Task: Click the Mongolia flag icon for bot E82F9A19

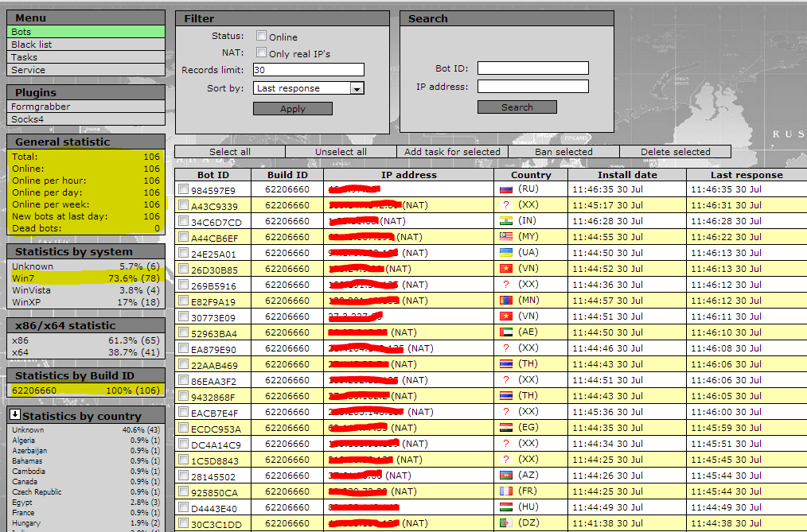Action: [x=506, y=301]
